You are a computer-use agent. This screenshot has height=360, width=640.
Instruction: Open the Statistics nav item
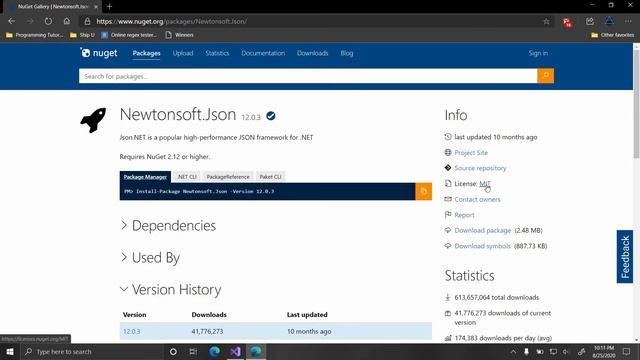(x=217, y=53)
